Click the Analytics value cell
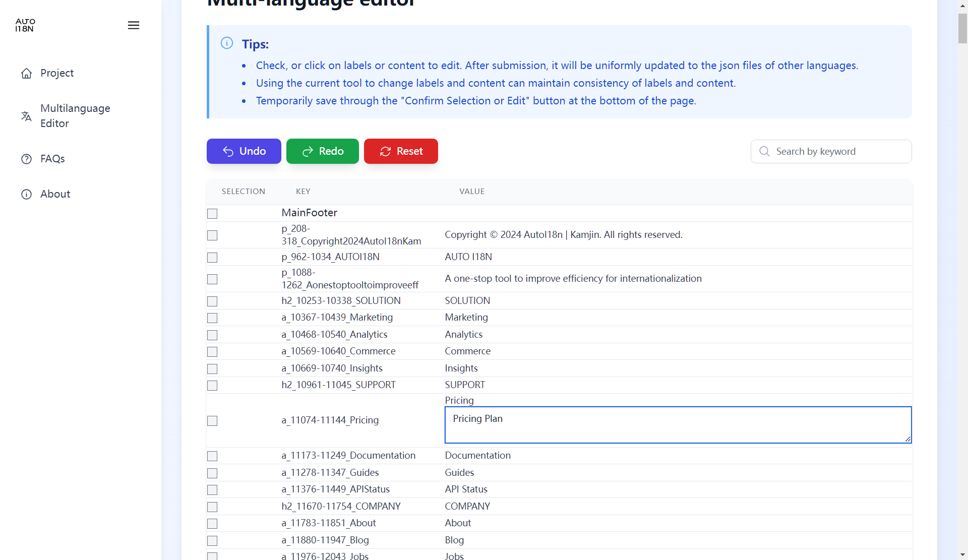This screenshot has width=968, height=560. tap(463, 334)
